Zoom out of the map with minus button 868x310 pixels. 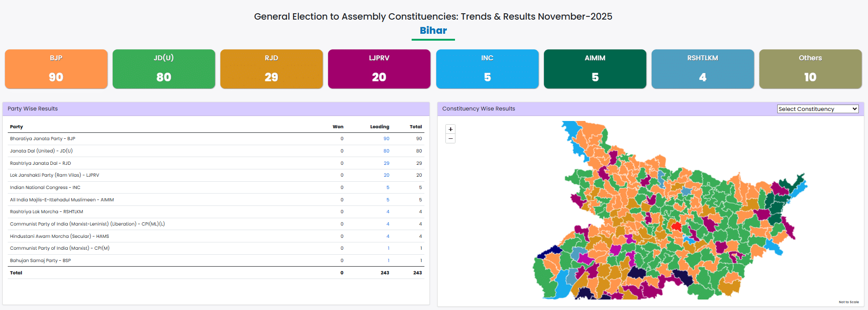[x=450, y=139]
